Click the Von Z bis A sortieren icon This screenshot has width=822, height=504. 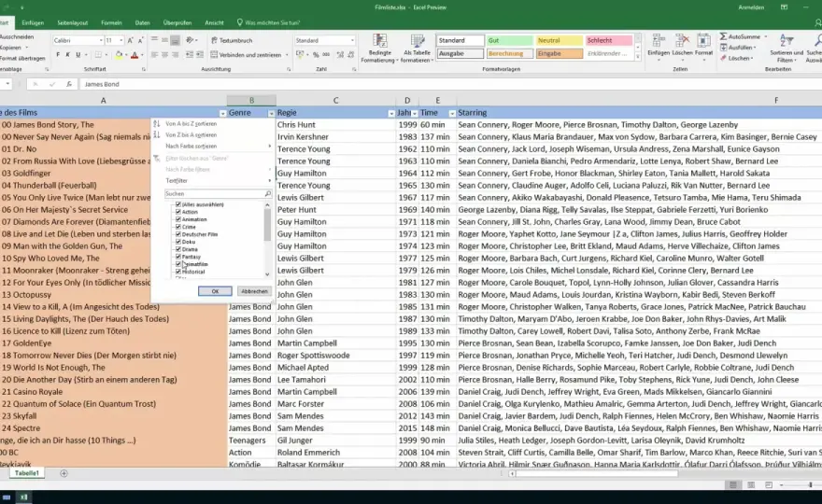coord(156,134)
